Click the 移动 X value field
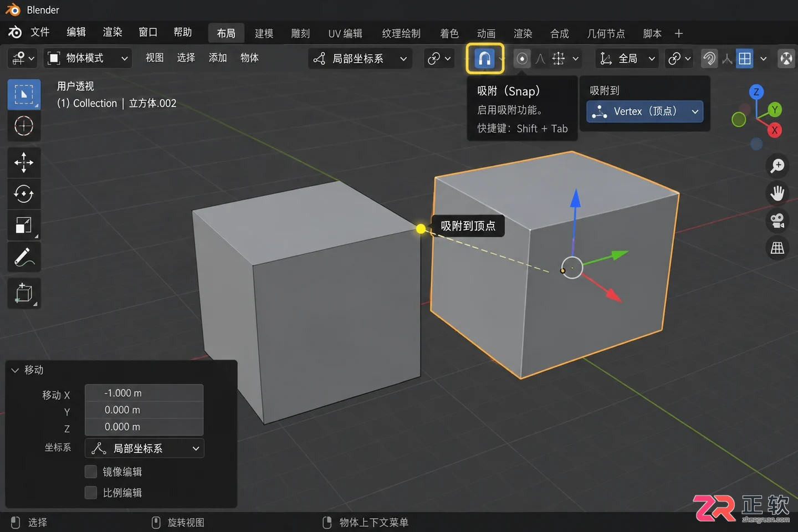This screenshot has width=798, height=532. pyautogui.click(x=144, y=393)
